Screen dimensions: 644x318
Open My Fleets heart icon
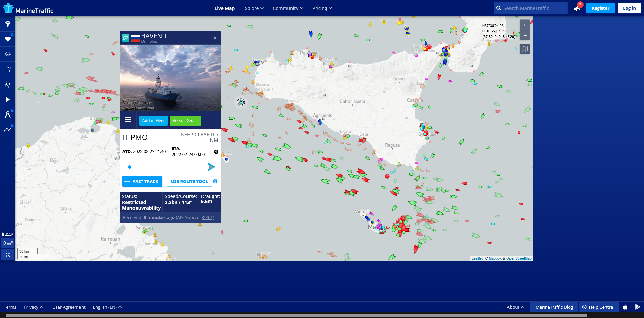click(8, 39)
